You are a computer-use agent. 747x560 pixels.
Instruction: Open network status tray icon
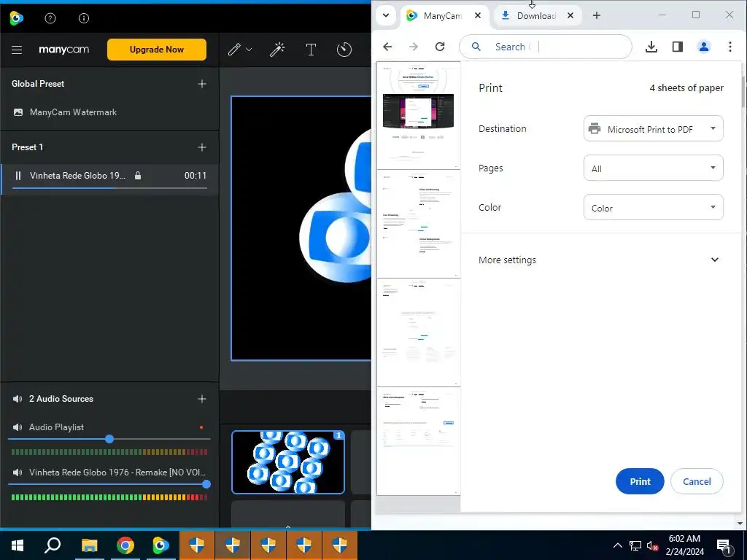click(635, 545)
